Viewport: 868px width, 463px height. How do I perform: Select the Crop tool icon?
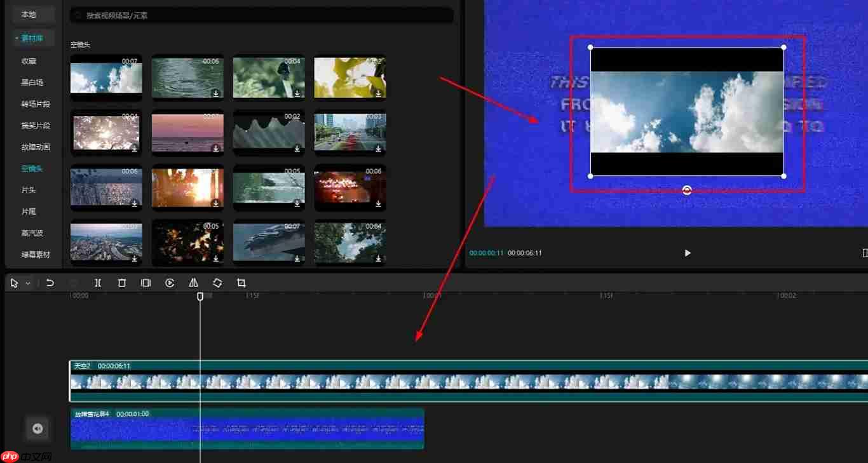(241, 283)
